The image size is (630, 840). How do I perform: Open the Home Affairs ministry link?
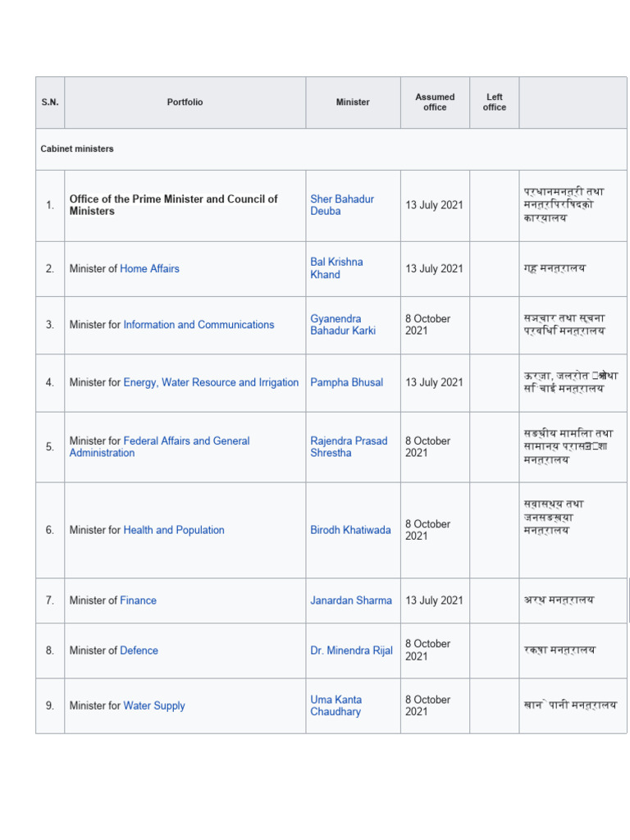(x=149, y=268)
